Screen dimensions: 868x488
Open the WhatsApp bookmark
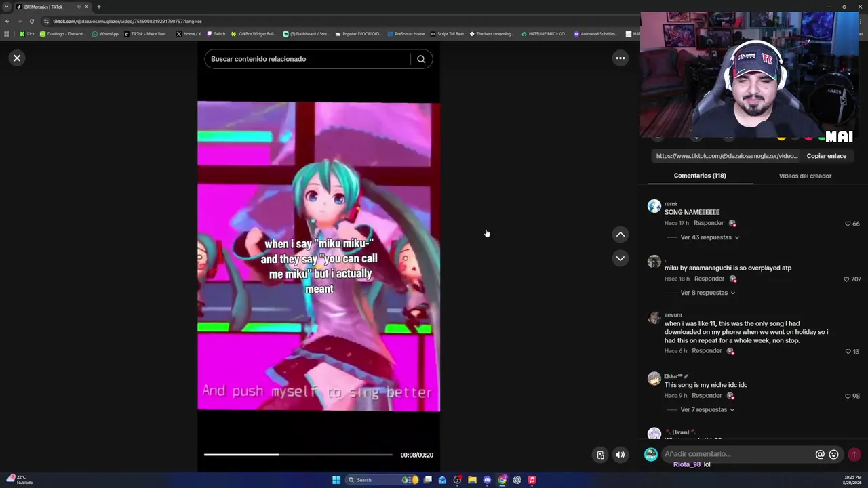coord(105,34)
